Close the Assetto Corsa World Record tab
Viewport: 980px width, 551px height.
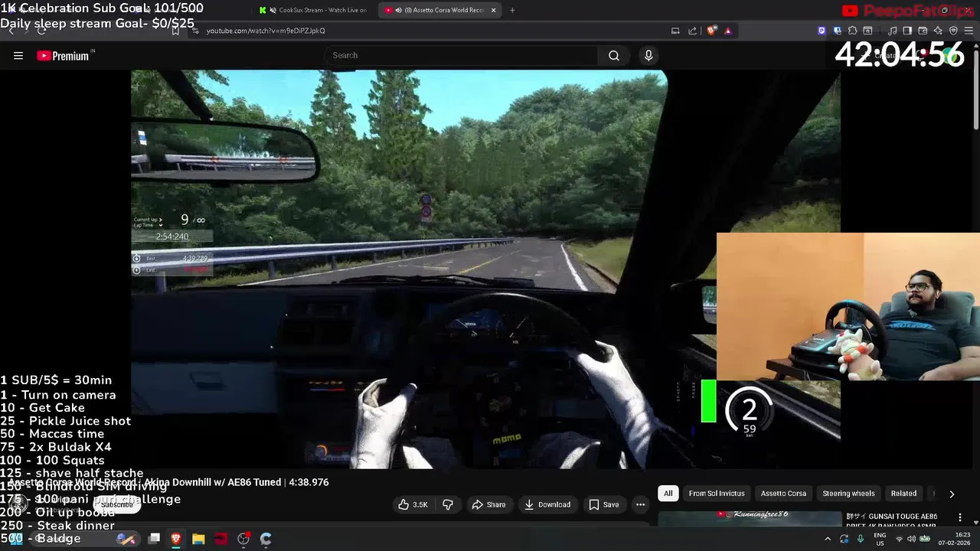pos(493,10)
